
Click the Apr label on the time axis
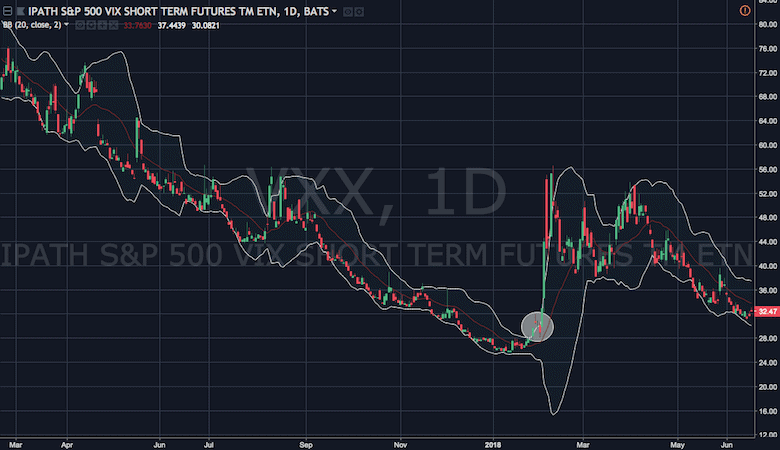(x=67, y=445)
